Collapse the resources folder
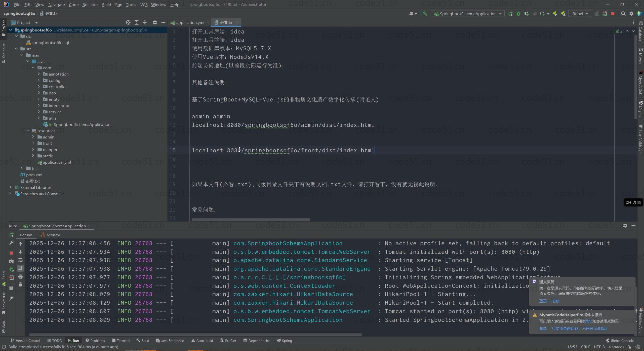This screenshot has height=351, width=644. click(28, 130)
